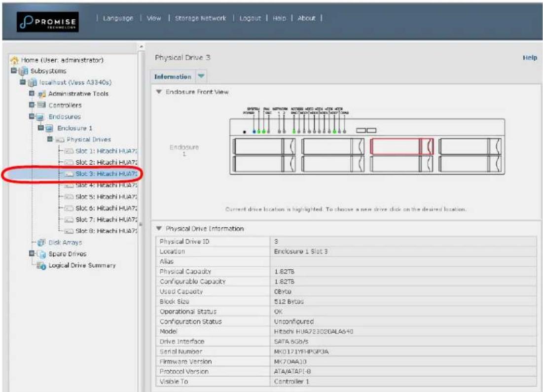Click the Block Size value 512 Bytes
Image resolution: width=543 pixels, height=392 pixels.
point(289,302)
